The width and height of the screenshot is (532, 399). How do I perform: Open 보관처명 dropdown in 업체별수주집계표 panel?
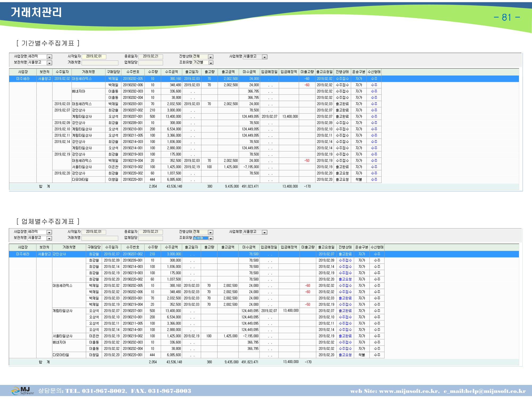(x=49, y=238)
